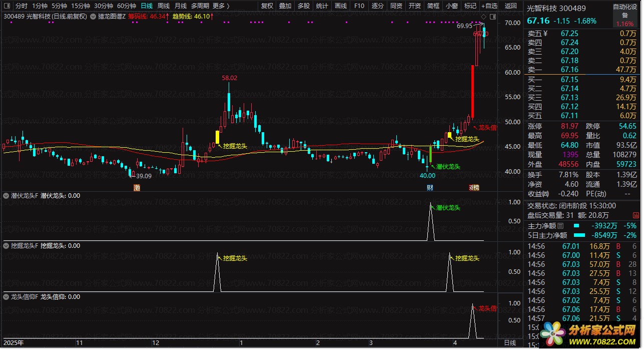
Task: Click the 58.02 high price label
Action: (230, 78)
